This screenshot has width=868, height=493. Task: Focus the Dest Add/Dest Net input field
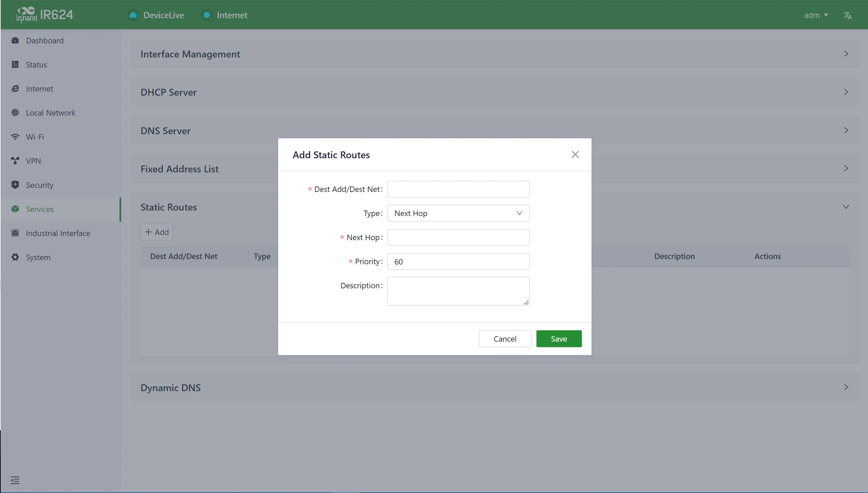point(458,189)
